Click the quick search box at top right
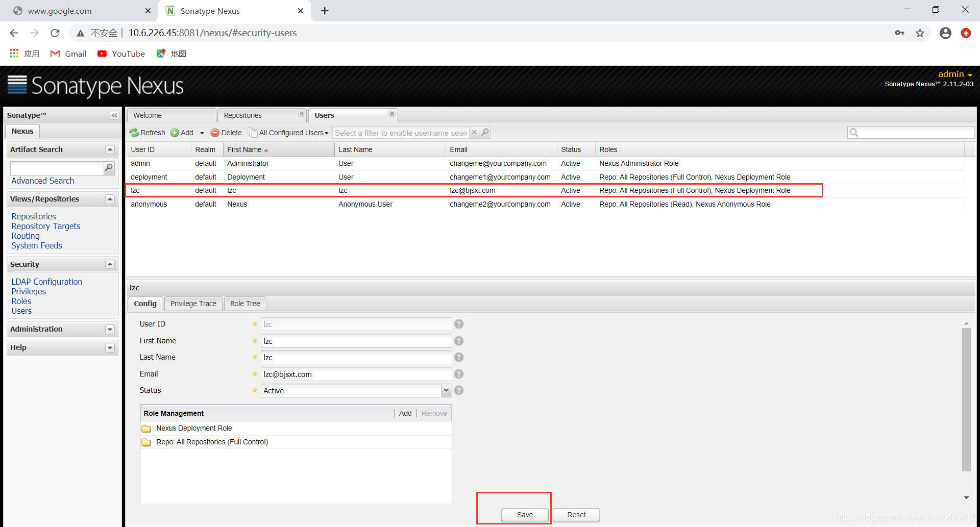980x527 pixels. [911, 133]
